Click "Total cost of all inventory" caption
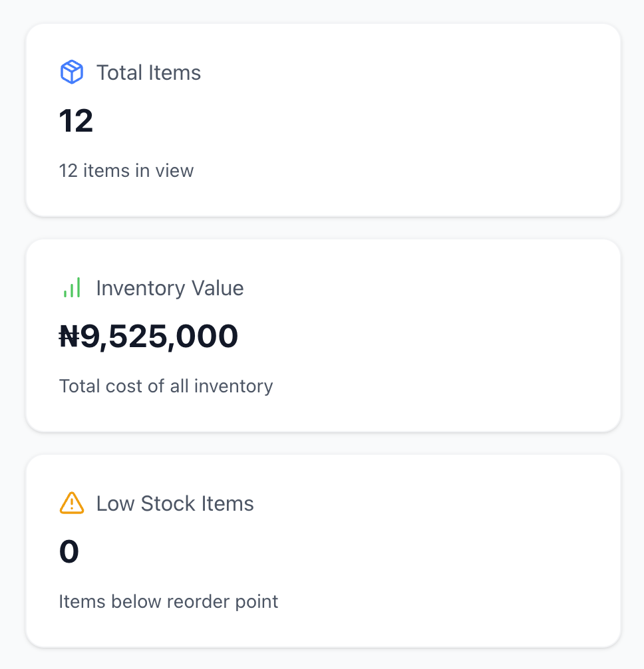Viewport: 644px width, 669px height. 166,386
